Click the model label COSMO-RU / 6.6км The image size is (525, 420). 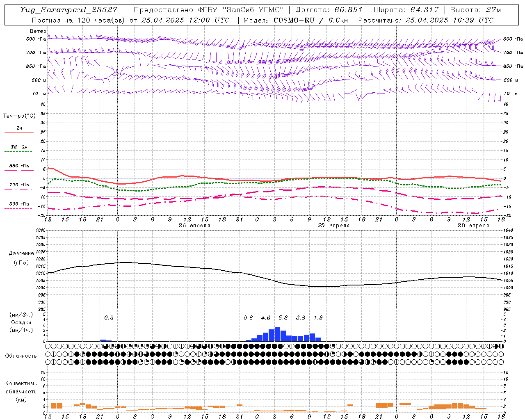(310, 20)
